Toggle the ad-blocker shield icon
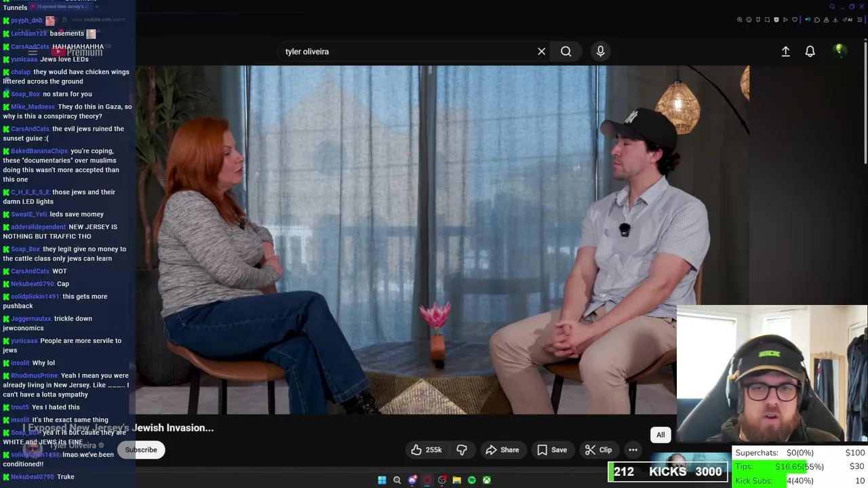This screenshot has width=868, height=488. (x=776, y=20)
